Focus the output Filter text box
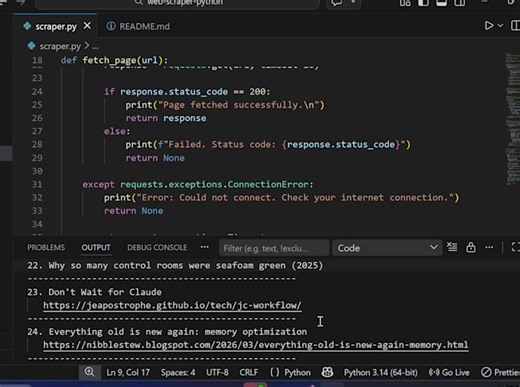The width and height of the screenshot is (520, 387). pyautogui.click(x=274, y=248)
